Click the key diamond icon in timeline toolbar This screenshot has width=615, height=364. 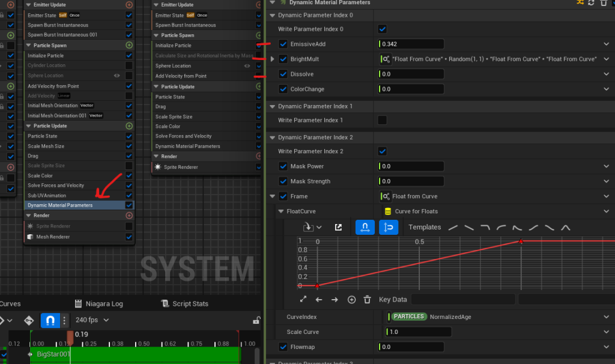[29, 321]
